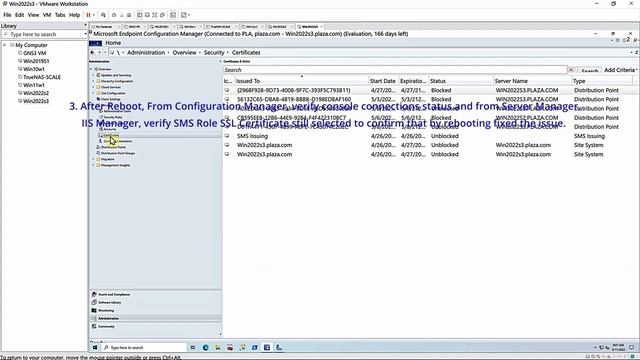This screenshot has height=360, width=640.
Task: Sort by the Start Date column header
Action: point(383,81)
